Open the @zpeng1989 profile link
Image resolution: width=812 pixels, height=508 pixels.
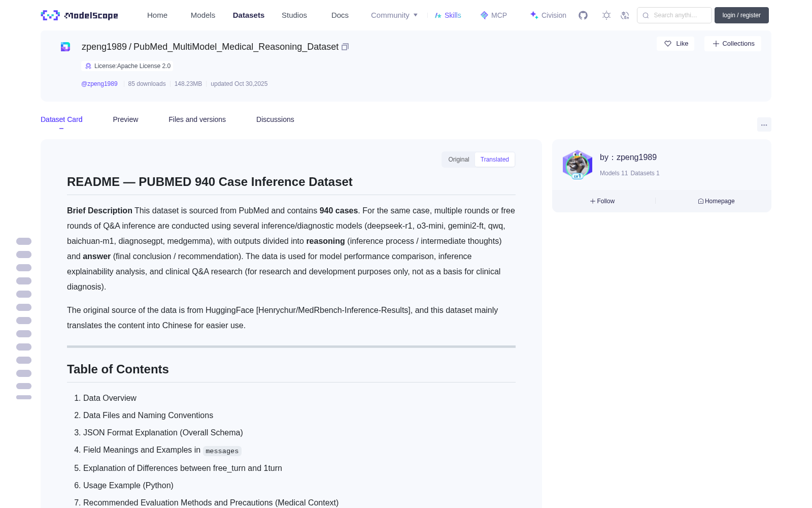99,84
